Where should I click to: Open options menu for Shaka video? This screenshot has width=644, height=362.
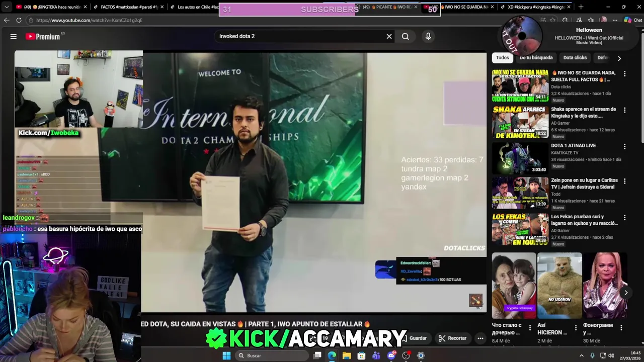(x=624, y=110)
